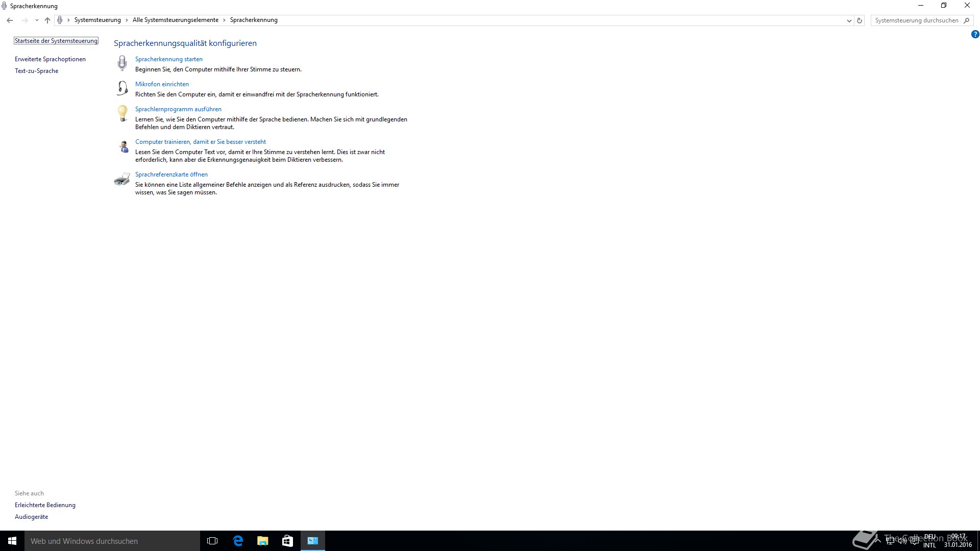Click the microphone icon in the address bar

pyautogui.click(x=60, y=20)
